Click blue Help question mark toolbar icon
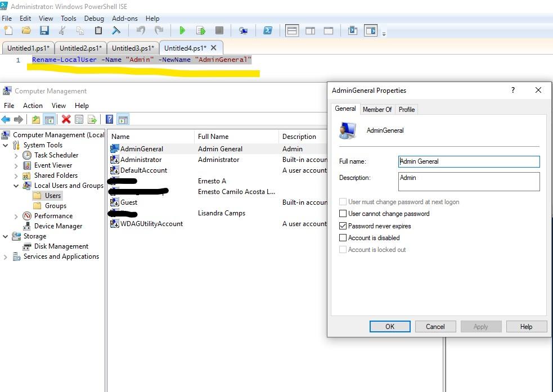Screen dimensions: 553x392 [109, 119]
